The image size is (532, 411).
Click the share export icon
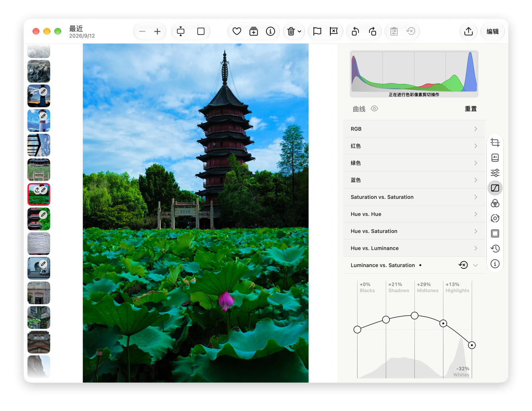click(x=468, y=31)
